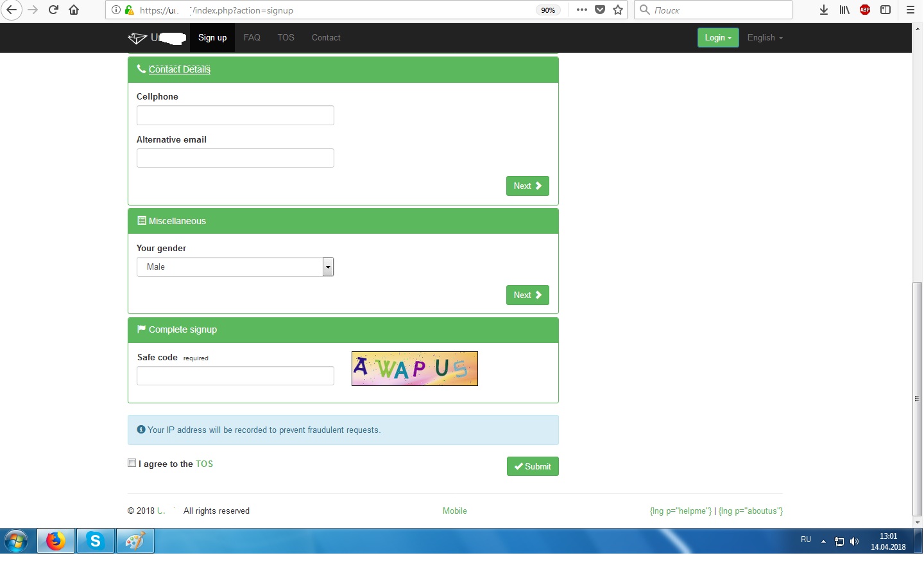Open the Sign up nav tab

[212, 38]
